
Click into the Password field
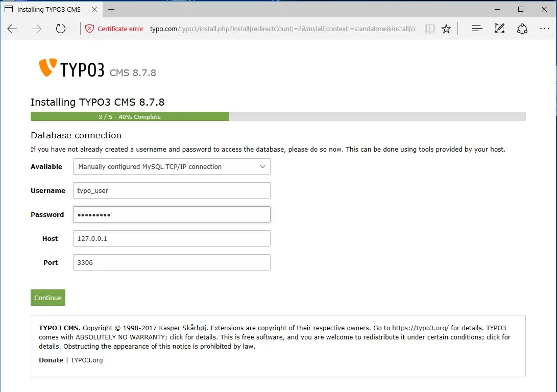tap(172, 214)
